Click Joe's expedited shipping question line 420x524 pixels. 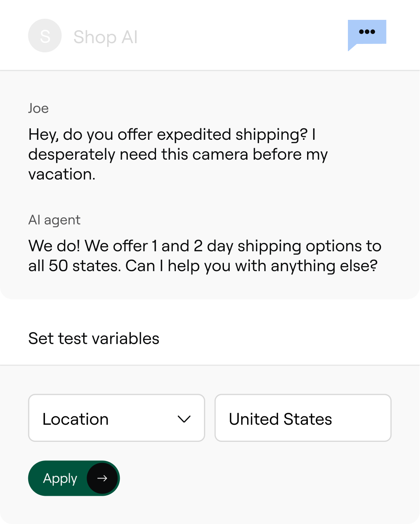(x=172, y=134)
